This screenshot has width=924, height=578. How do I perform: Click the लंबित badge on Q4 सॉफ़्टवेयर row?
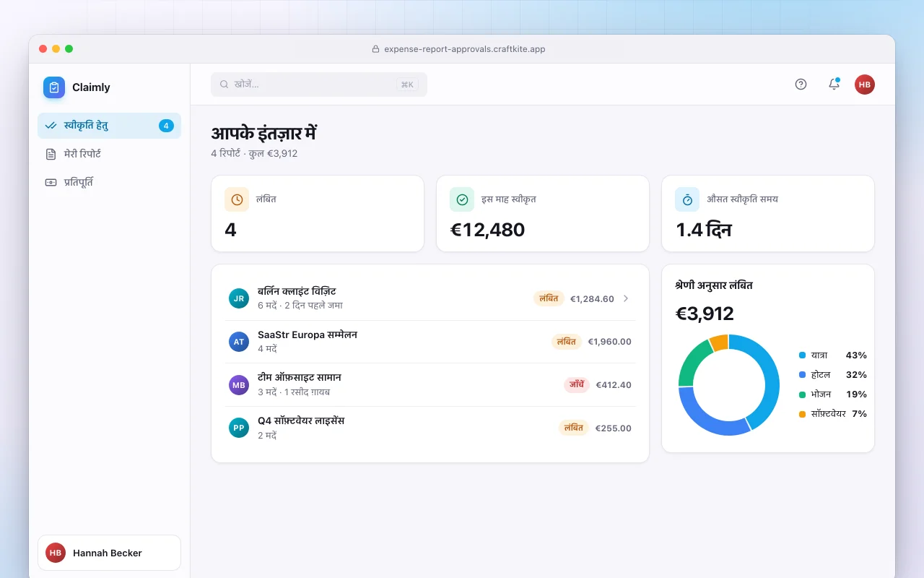[x=574, y=428]
